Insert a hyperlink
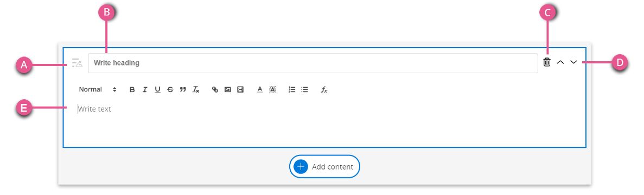Viewport: 644px width, 195px height. (x=215, y=89)
